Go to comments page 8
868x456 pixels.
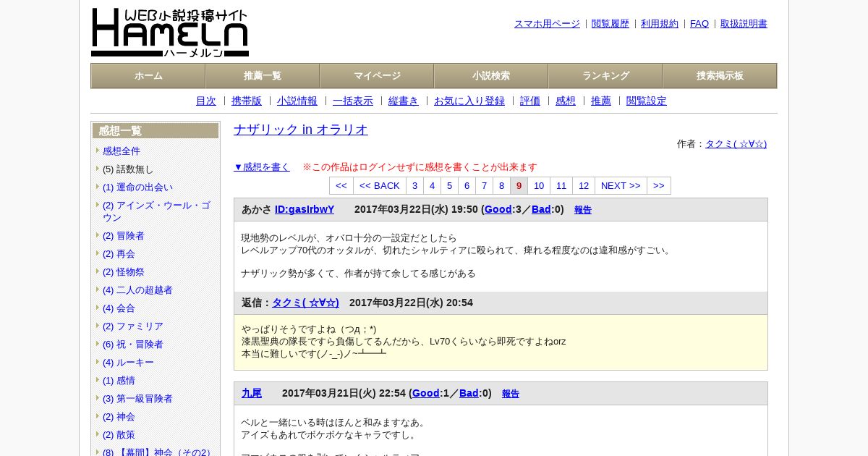[x=502, y=186]
